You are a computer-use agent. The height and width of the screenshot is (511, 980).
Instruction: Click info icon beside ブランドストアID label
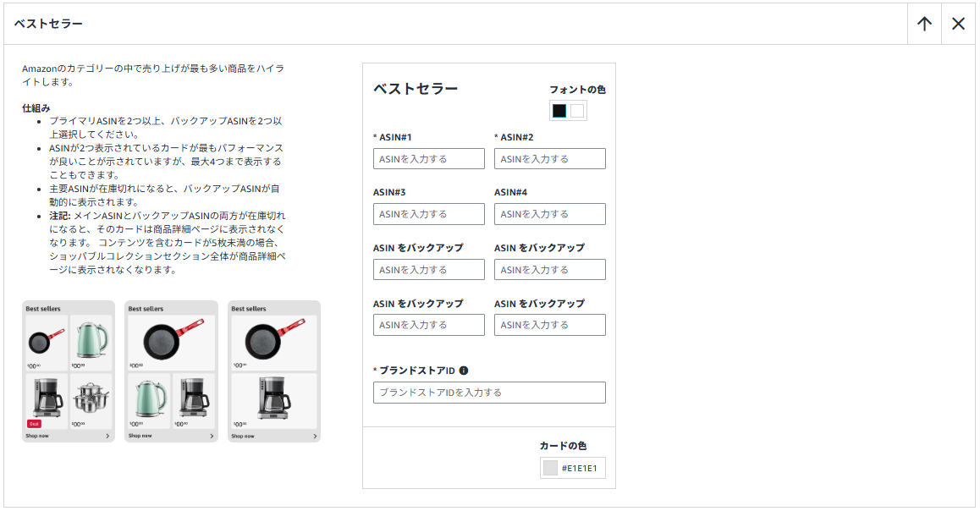click(x=464, y=371)
